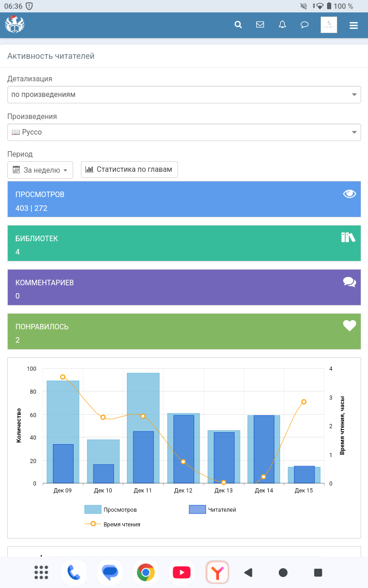Click the Комментариев purple card
The height and width of the screenshot is (588, 368).
184,287
